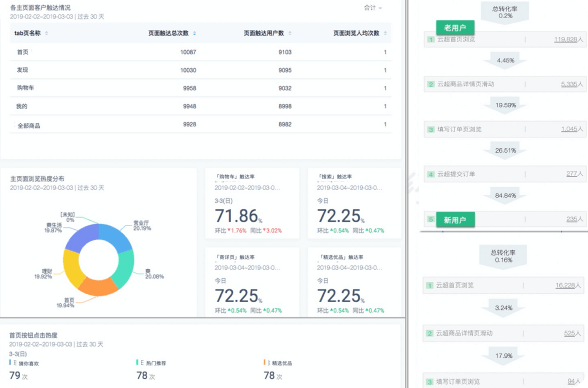The height and width of the screenshot is (388, 588).
Task: Click the blue sort arrow beside 页面触达总次数
Action: (x=194, y=33)
